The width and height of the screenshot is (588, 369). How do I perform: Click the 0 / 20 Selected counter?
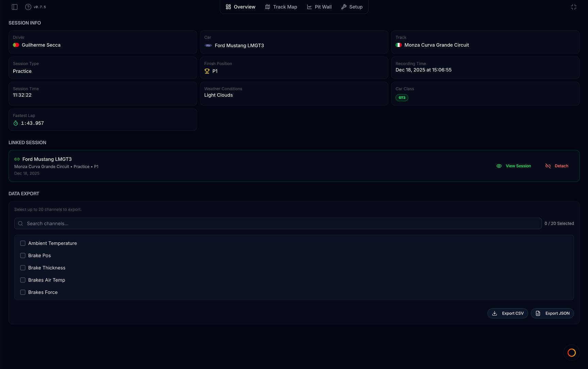tap(559, 223)
